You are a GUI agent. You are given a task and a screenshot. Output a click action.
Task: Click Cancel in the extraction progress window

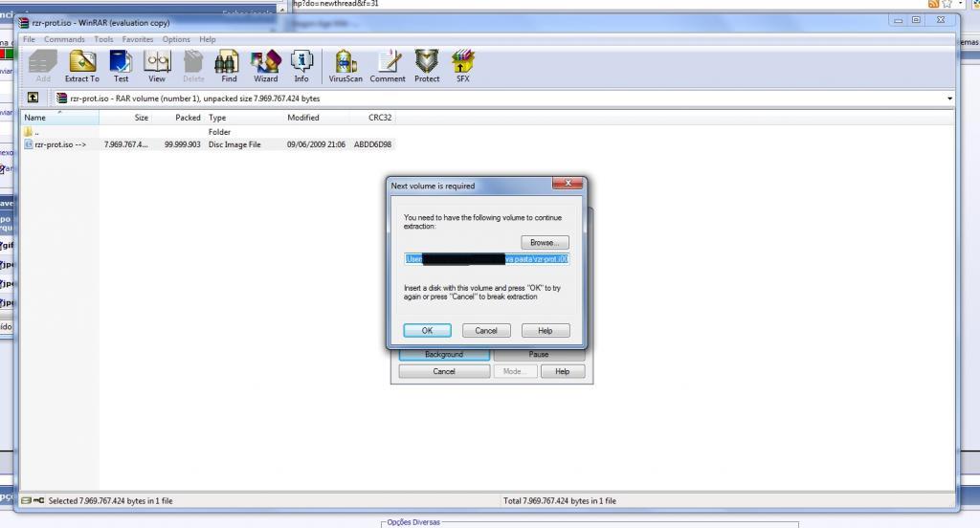(444, 371)
